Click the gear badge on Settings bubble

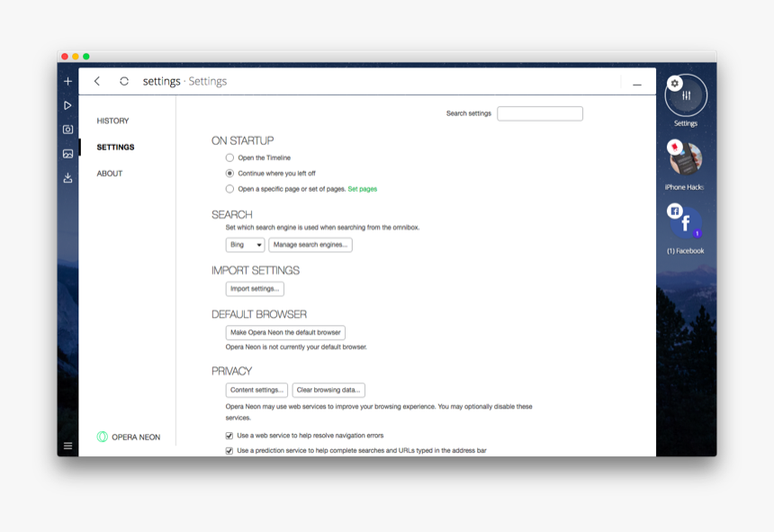674,84
